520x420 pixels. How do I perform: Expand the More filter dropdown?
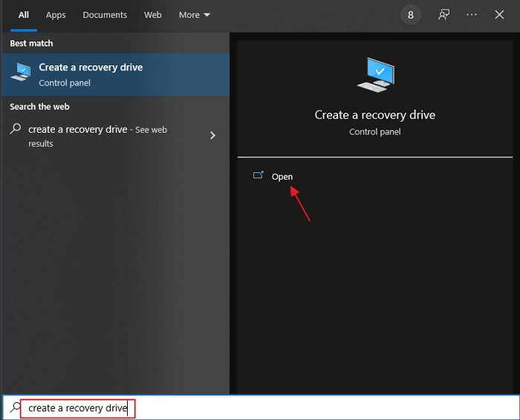pyautogui.click(x=194, y=15)
